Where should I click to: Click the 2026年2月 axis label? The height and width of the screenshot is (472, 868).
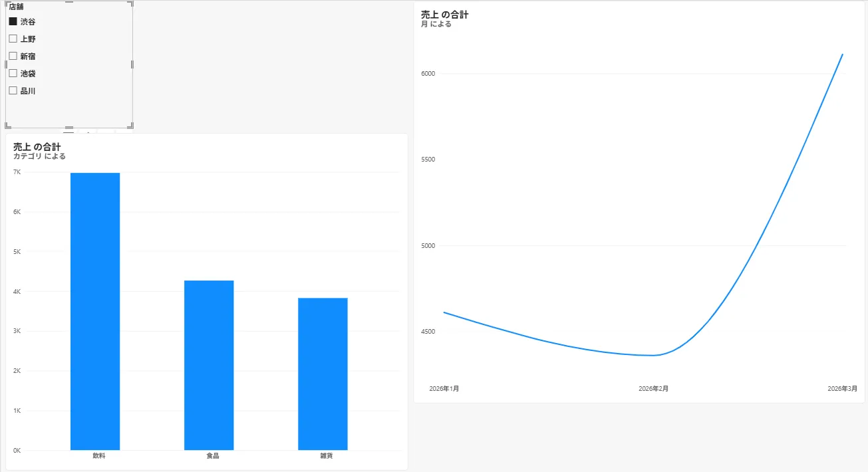654,388
